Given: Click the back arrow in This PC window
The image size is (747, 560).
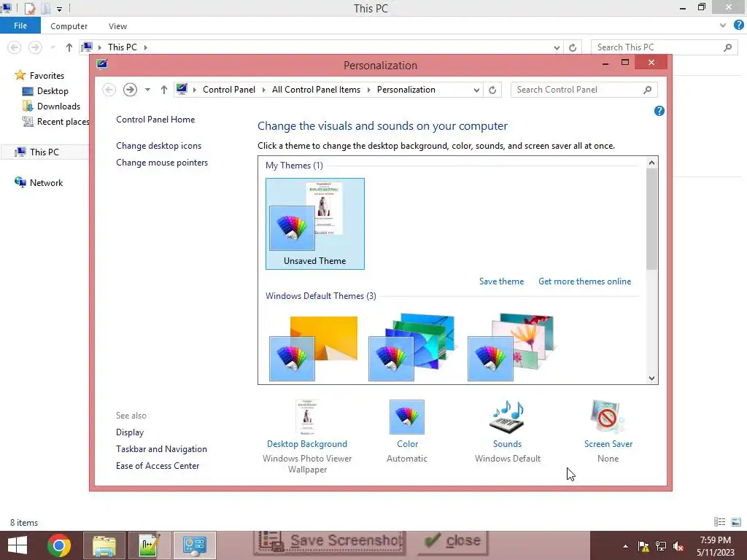Looking at the screenshot, I should (x=15, y=47).
